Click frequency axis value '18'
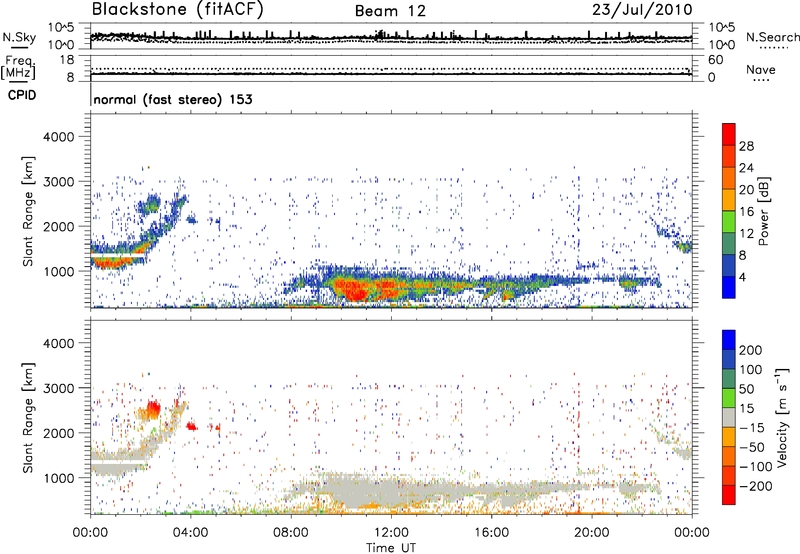 click(x=67, y=60)
